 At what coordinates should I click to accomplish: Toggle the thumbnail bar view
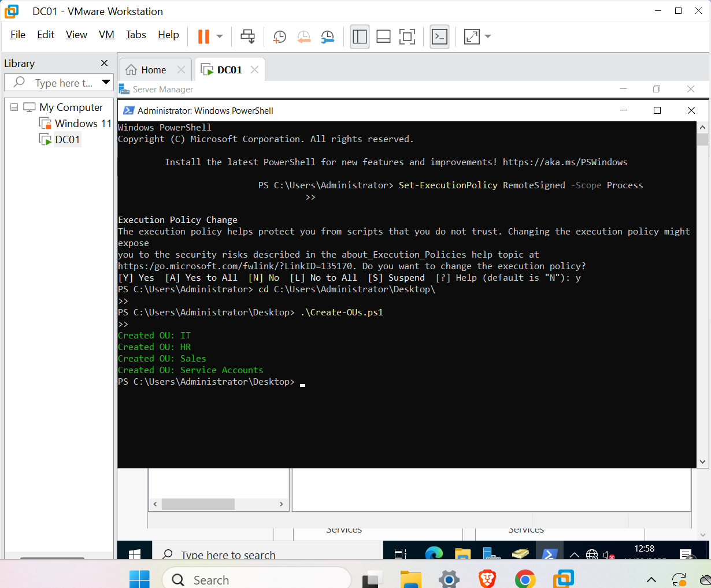[x=383, y=37]
